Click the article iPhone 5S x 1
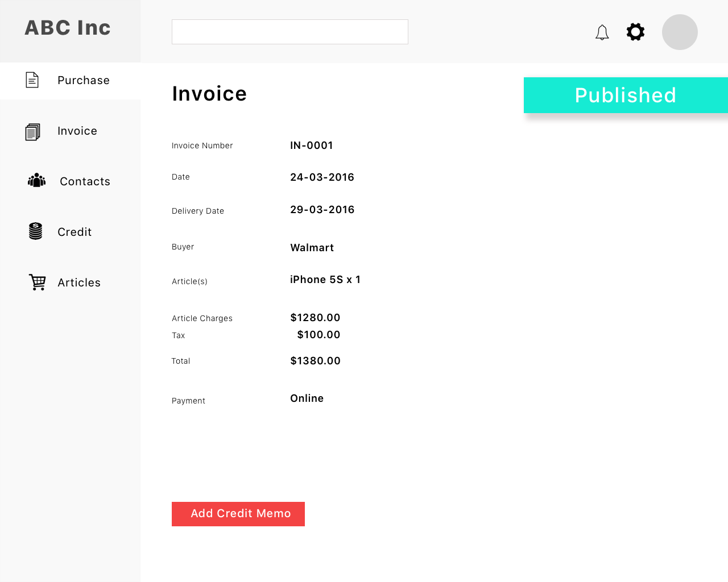The width and height of the screenshot is (728, 582). point(325,280)
